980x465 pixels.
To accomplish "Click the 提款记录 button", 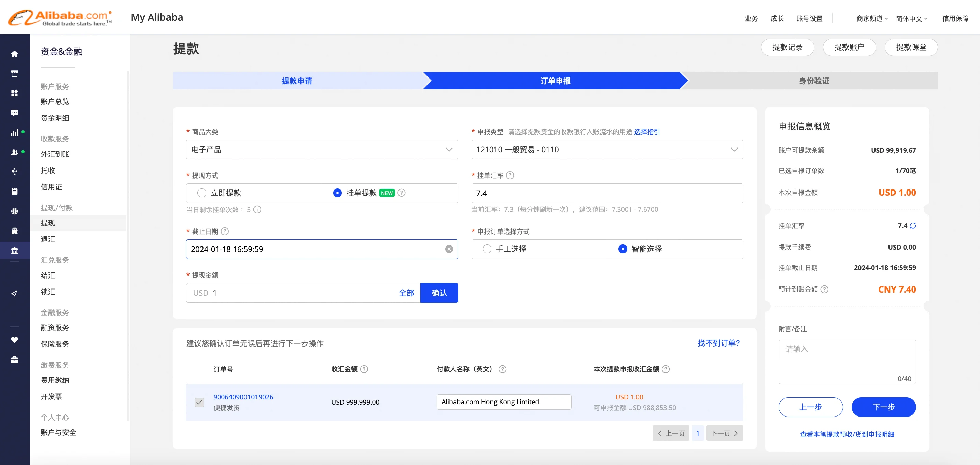I will point(787,47).
